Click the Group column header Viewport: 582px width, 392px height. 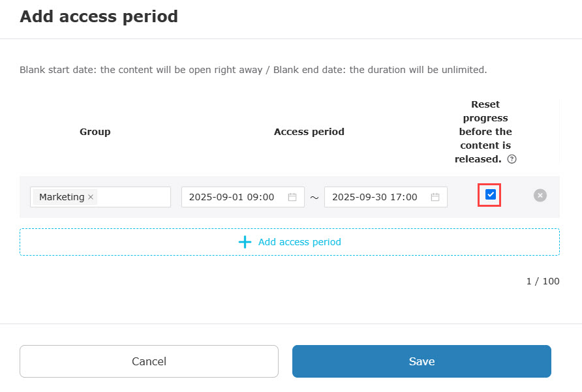[x=95, y=132]
